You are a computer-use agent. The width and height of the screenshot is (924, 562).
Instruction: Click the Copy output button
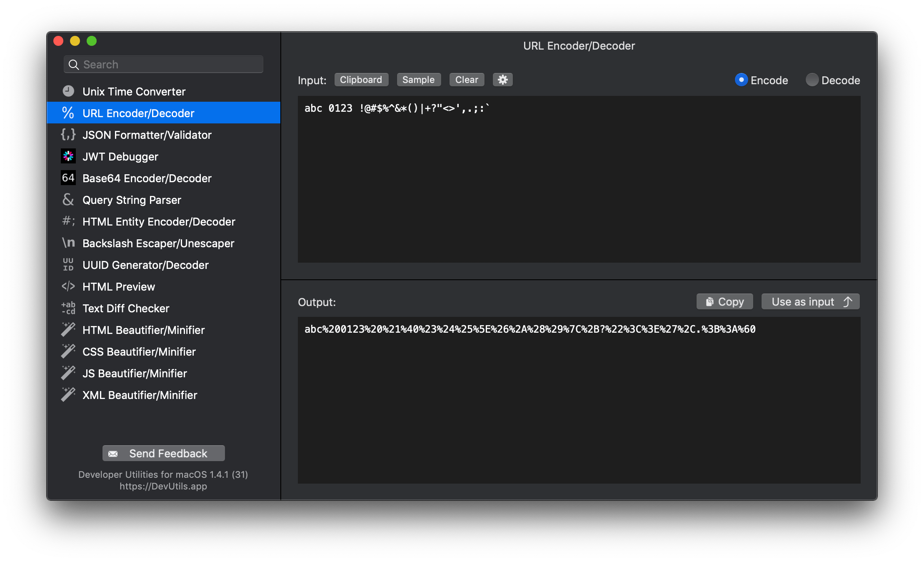coord(724,302)
